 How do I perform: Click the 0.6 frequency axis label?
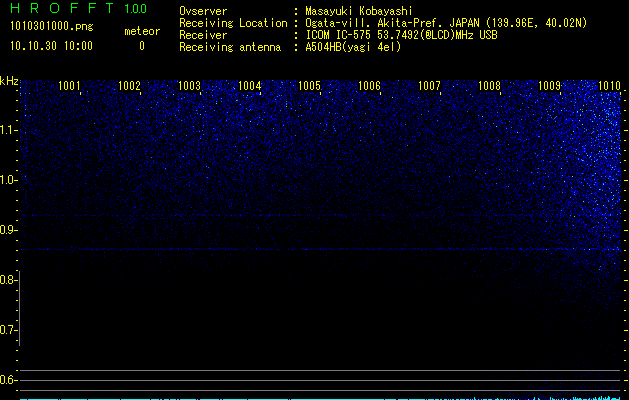8,380
